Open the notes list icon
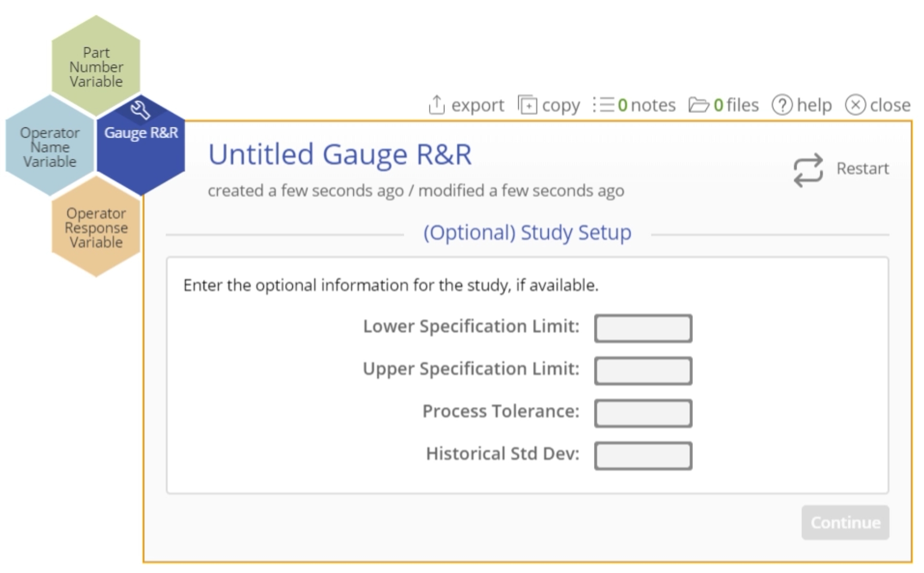Screen dimensions: 924x573 click(603, 105)
